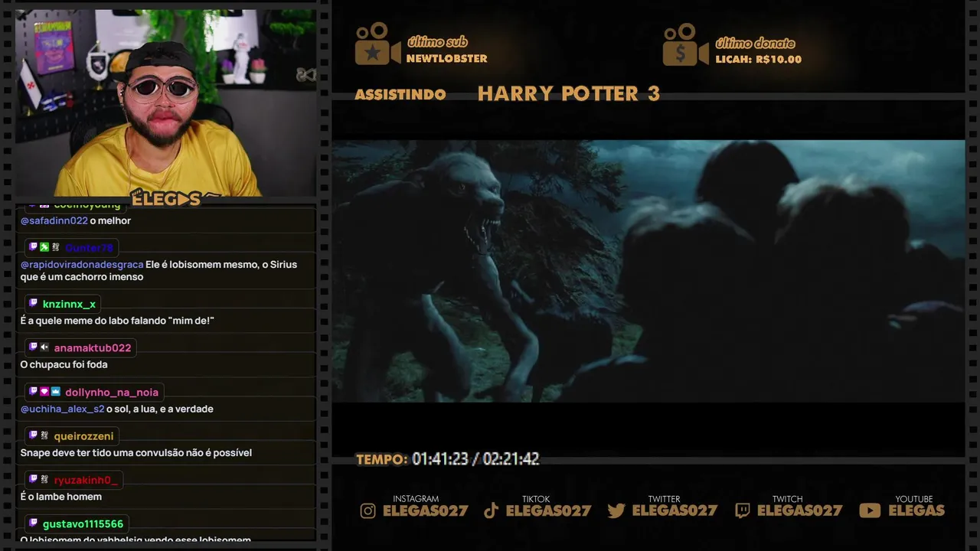The image size is (980, 551).
Task: Click the message "o melhor"
Action: [x=110, y=220]
